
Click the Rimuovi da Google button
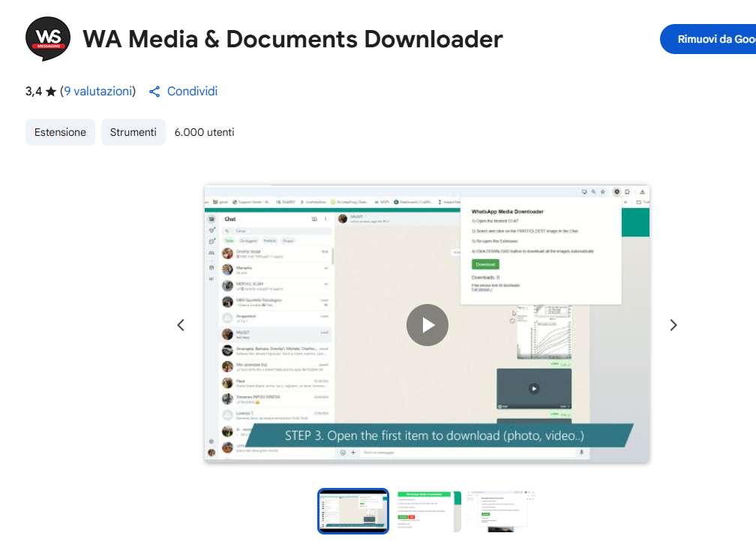click(x=708, y=39)
